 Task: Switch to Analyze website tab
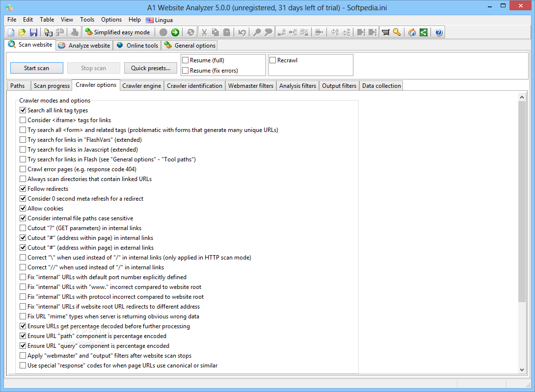coord(84,45)
